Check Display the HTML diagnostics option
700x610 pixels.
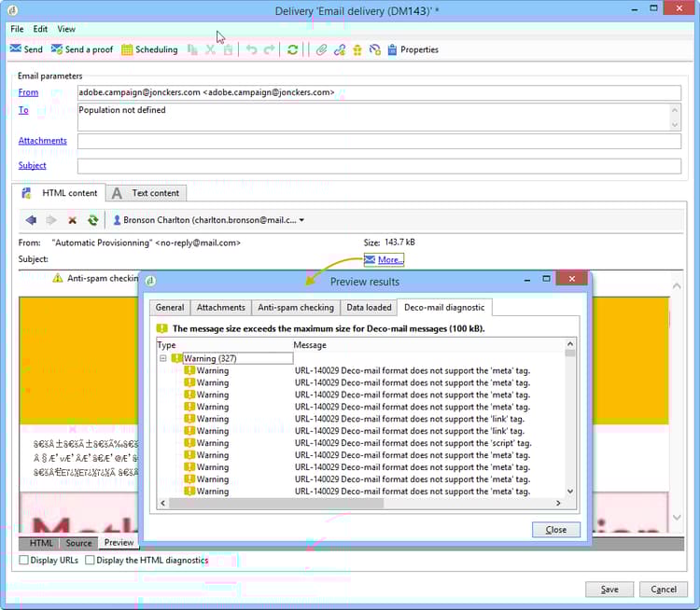click(90, 561)
